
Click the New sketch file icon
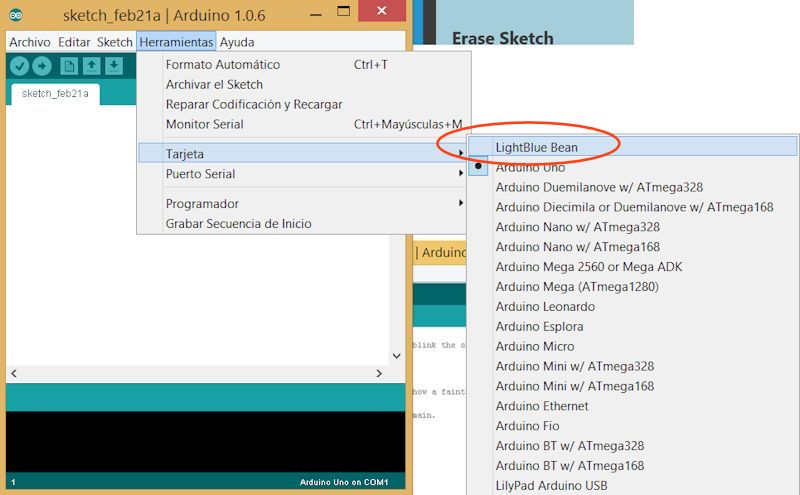pyautogui.click(x=69, y=66)
